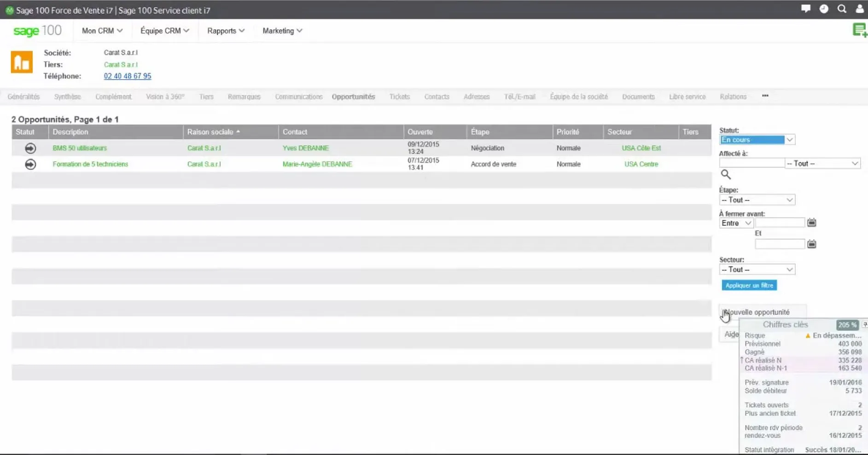Click the USA Côte Est sector link

641,148
